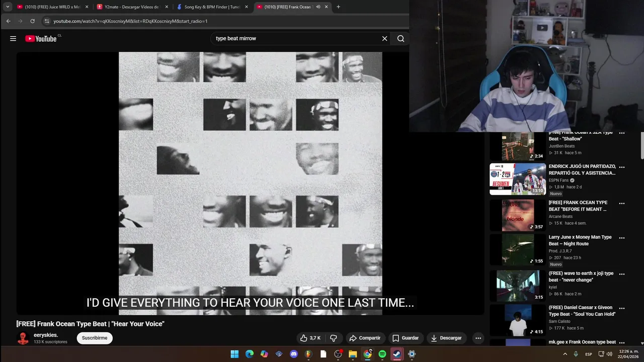The image size is (644, 362).
Task: Go back in browser history
Action: [8, 21]
